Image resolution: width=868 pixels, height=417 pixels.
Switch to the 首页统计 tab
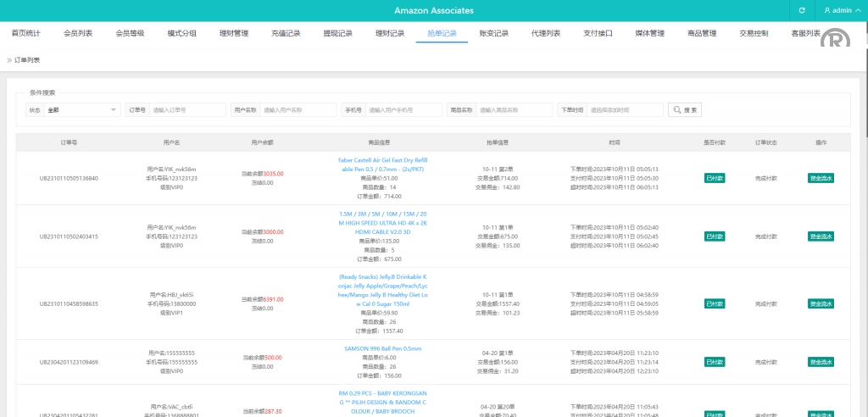click(25, 34)
